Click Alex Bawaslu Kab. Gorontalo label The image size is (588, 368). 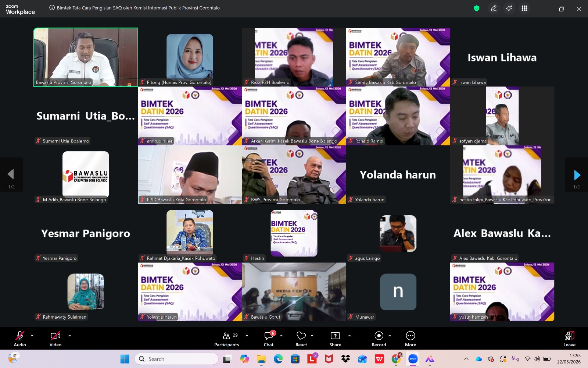pos(488,258)
